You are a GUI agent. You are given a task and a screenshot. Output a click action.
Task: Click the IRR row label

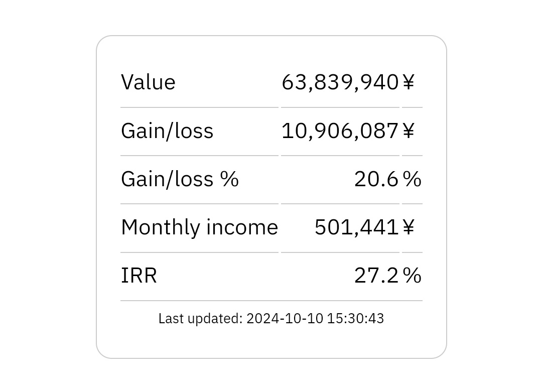tap(139, 276)
